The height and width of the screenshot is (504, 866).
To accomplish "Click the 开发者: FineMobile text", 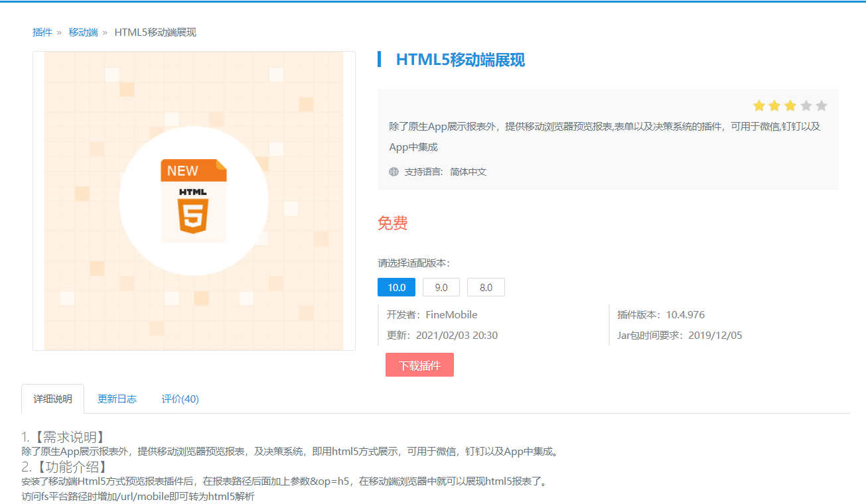I will coord(432,314).
